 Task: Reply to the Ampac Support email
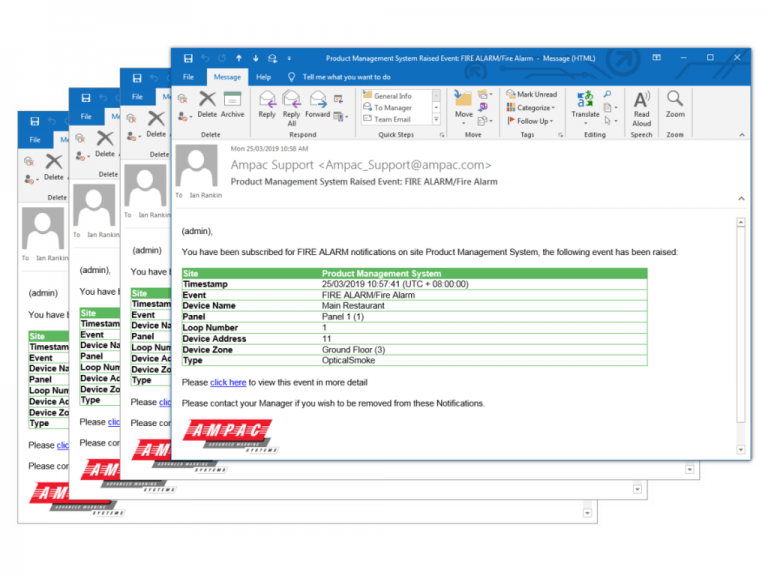point(266,103)
